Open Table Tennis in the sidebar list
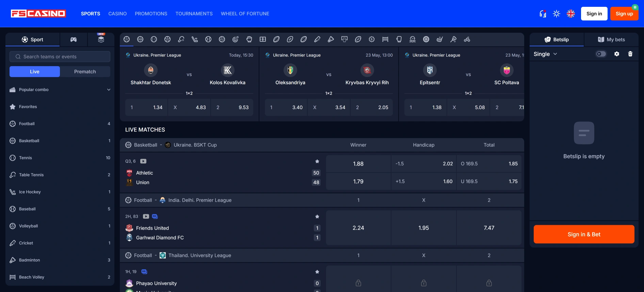 coord(60,175)
